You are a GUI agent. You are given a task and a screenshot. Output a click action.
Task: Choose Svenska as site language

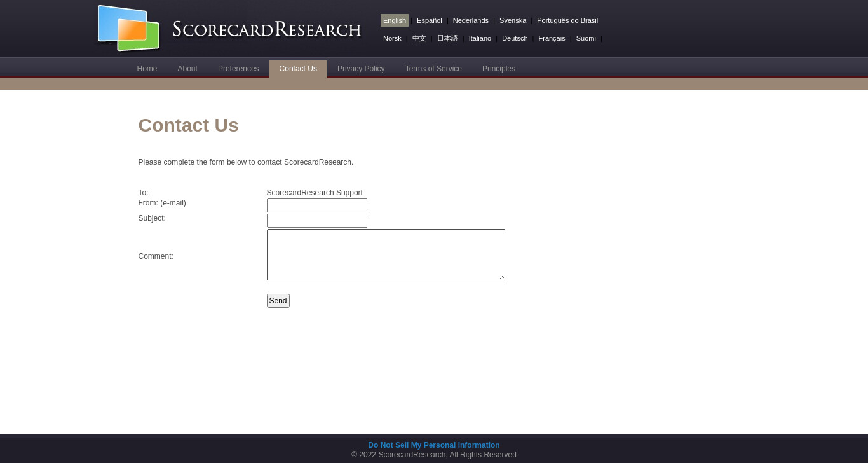pos(513,20)
